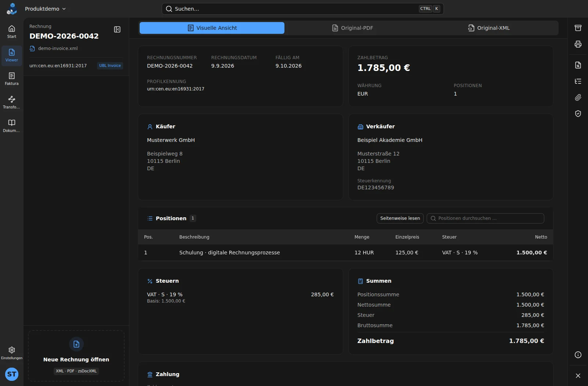Click the UBL Invoice badge
588x386 pixels.
[x=110, y=66]
